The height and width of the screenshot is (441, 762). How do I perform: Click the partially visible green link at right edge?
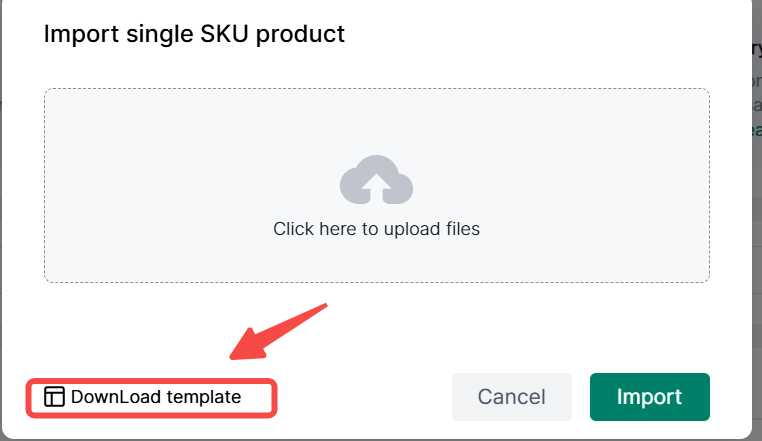pos(756,129)
